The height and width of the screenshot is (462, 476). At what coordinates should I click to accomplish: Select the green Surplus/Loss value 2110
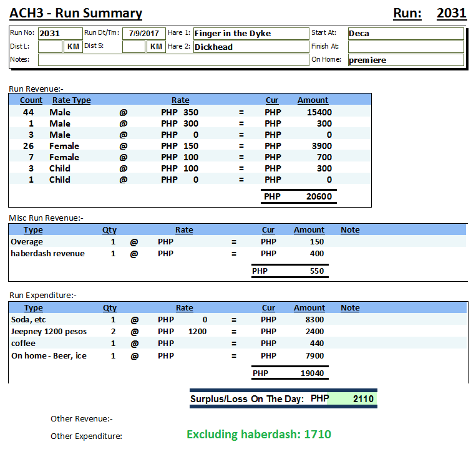tap(352, 398)
